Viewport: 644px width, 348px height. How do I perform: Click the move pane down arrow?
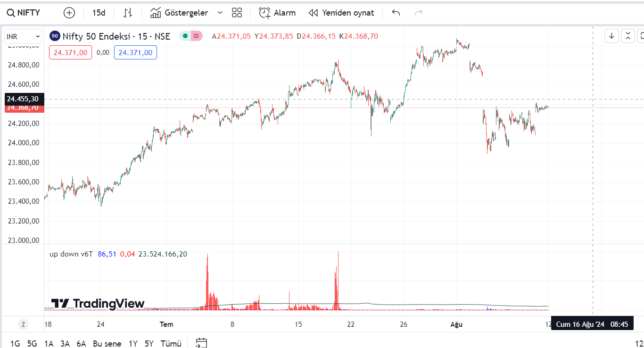tap(612, 35)
